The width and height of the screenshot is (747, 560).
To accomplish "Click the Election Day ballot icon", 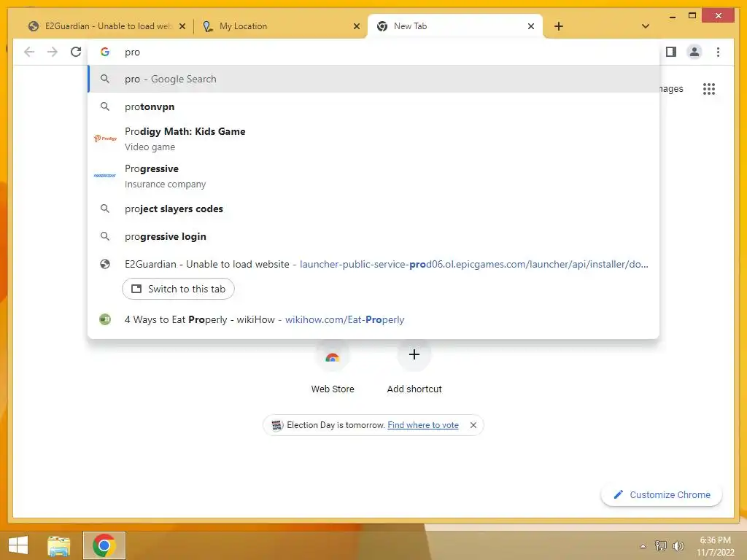I will [x=276, y=425].
